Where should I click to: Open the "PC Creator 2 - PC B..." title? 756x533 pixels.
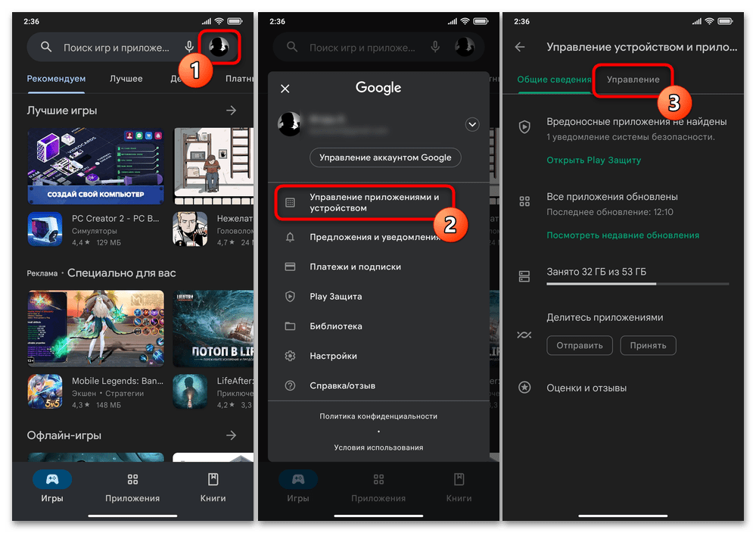coord(115,219)
